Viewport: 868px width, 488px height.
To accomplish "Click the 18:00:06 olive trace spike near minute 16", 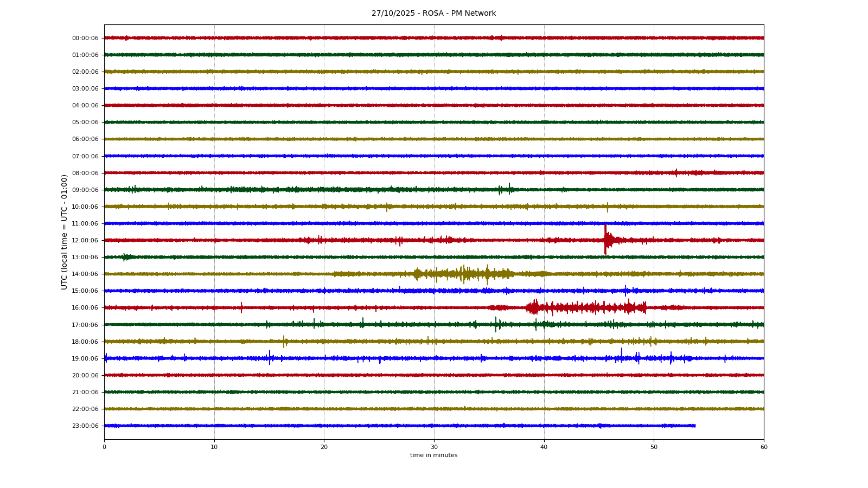I will [284, 341].
